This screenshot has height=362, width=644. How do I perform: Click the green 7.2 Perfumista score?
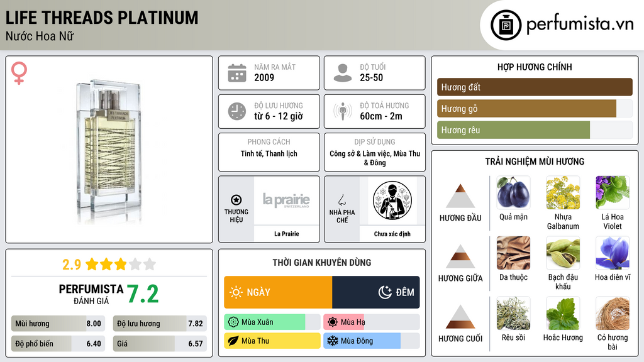click(x=143, y=294)
